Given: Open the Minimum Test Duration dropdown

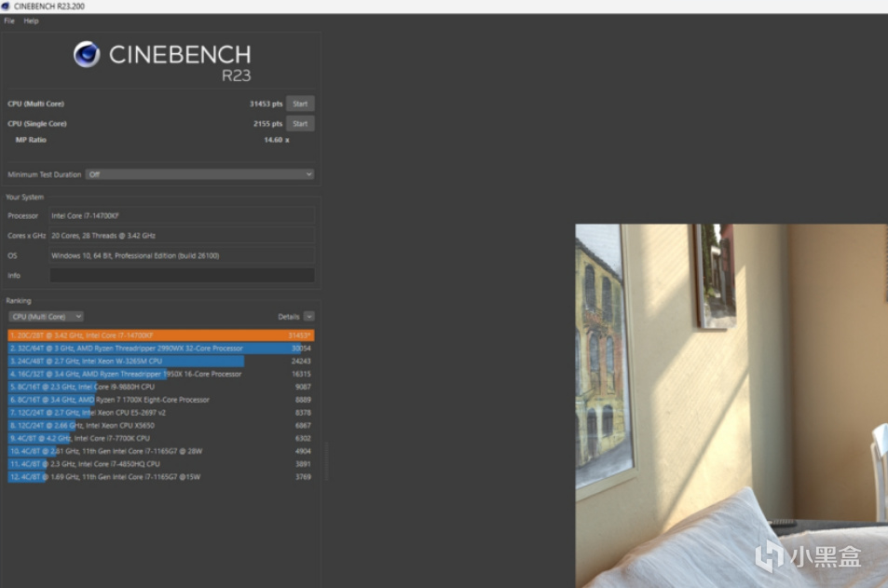Looking at the screenshot, I should click(x=200, y=174).
